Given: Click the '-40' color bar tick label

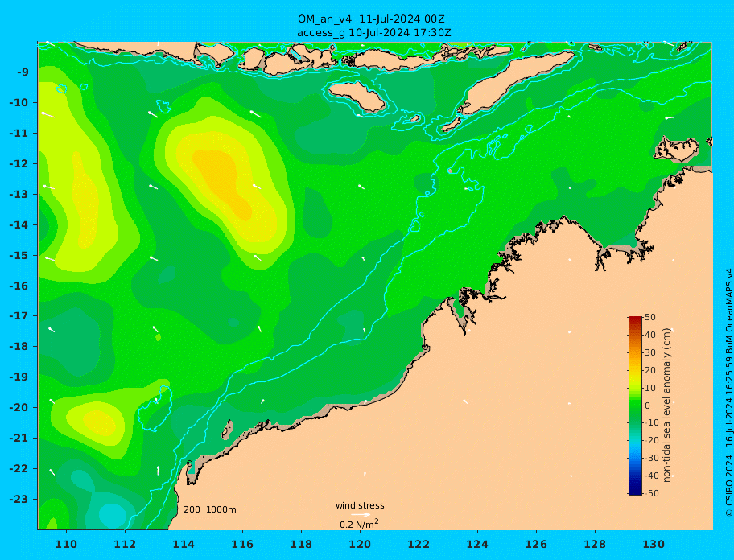Looking at the screenshot, I should pos(651,476).
